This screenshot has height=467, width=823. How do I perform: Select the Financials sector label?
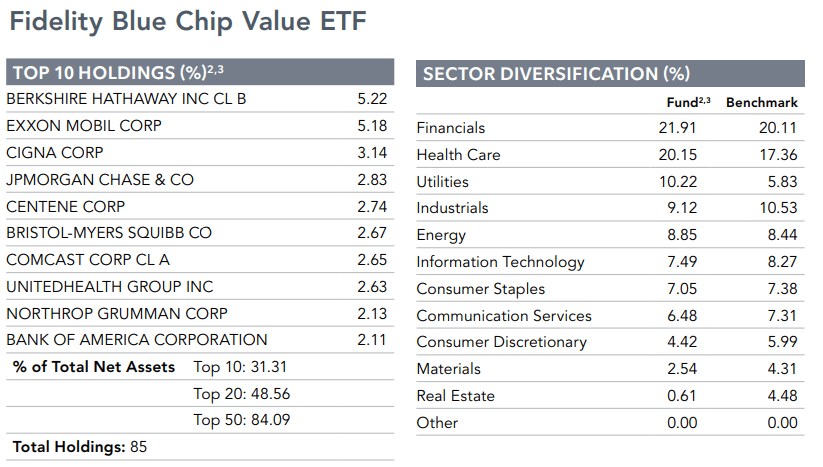451,128
